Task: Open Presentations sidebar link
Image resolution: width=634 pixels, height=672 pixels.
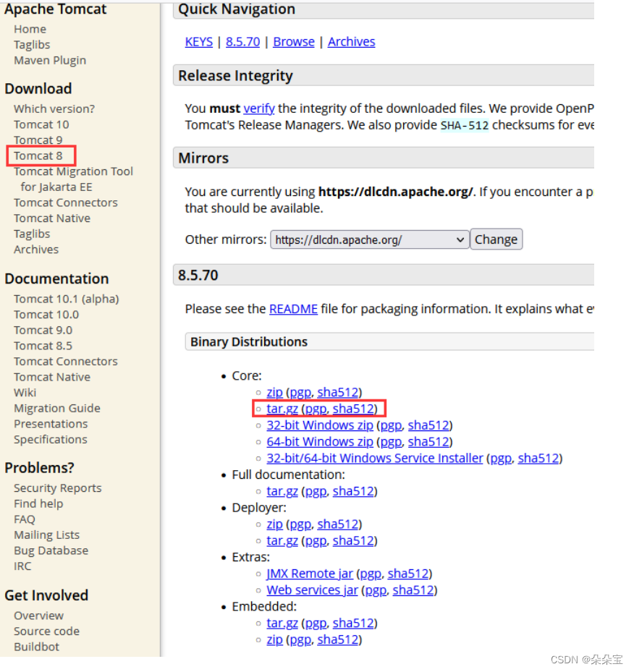Action: coord(51,424)
